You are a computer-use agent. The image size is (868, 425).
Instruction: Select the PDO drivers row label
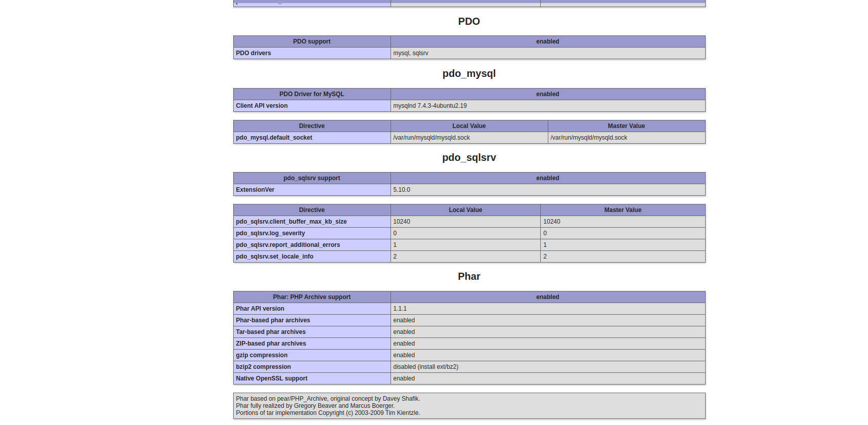pyautogui.click(x=253, y=53)
